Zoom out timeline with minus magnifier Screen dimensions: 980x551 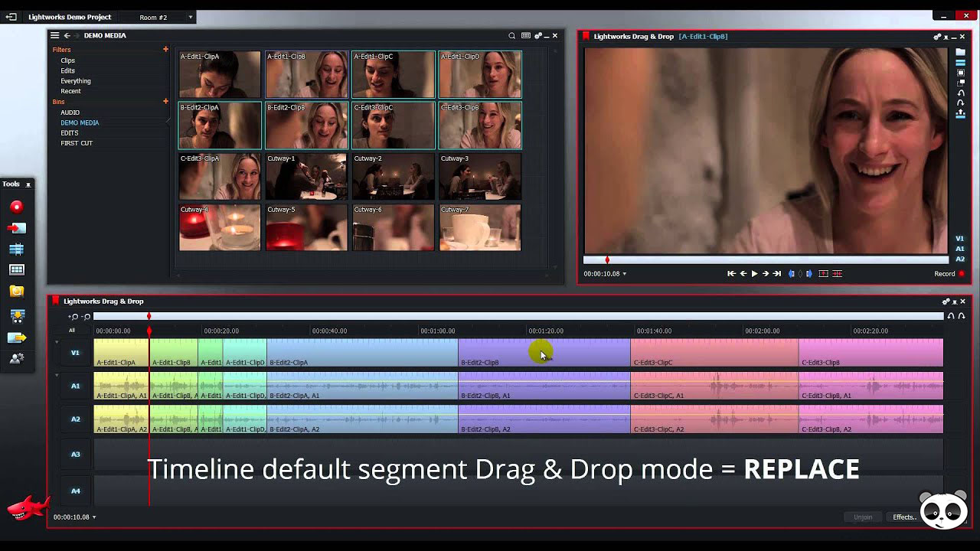(x=86, y=316)
